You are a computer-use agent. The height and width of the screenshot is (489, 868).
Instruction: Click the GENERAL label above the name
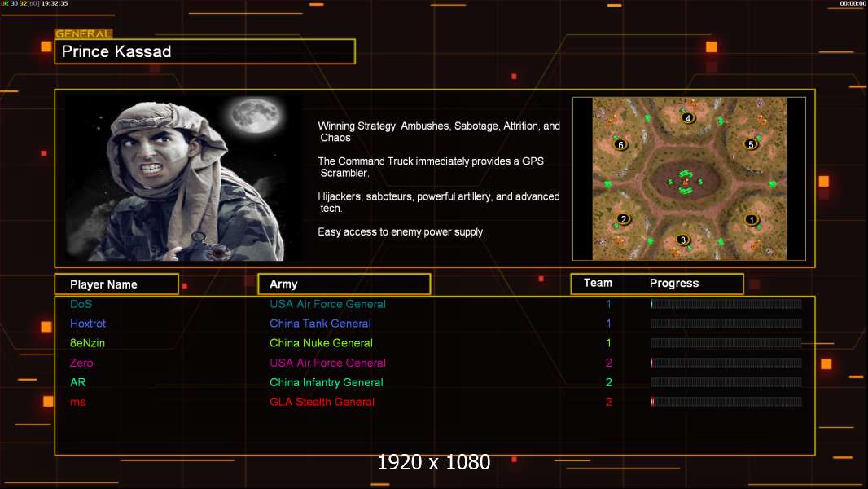[83, 33]
